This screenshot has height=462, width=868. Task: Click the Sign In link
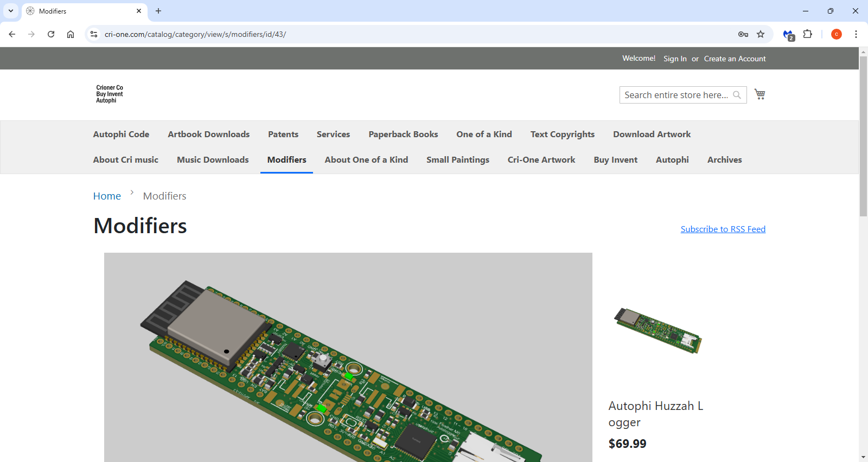675,59
